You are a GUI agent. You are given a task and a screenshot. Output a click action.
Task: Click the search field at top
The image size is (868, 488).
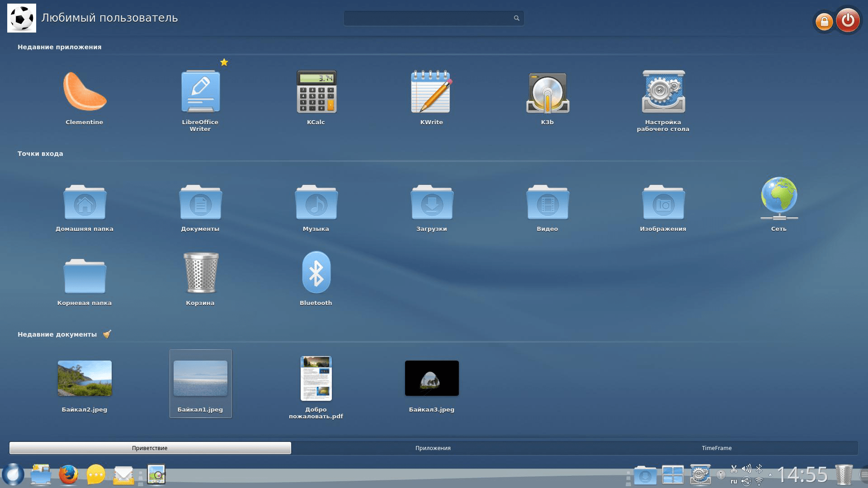pos(427,18)
